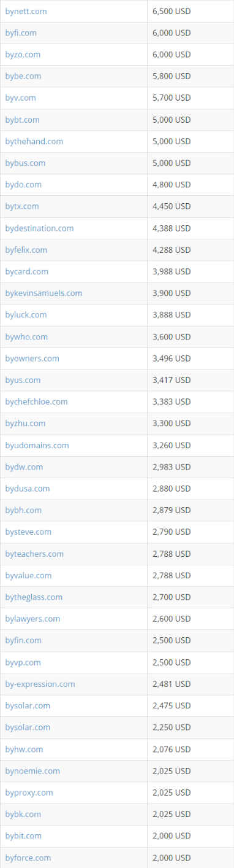Image resolution: width=234 pixels, height=868 pixels.
Task: Click bydestination.com link
Action: click(39, 228)
